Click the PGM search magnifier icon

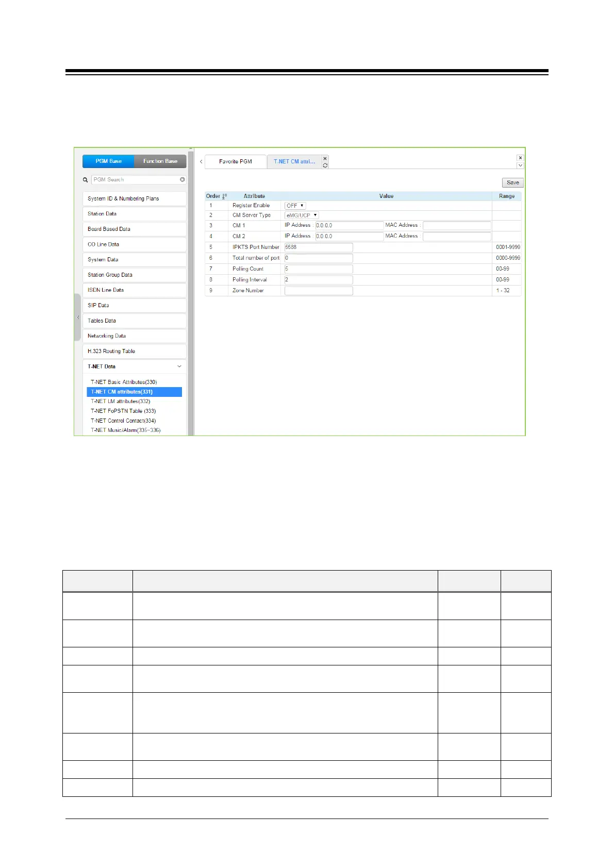point(86,180)
